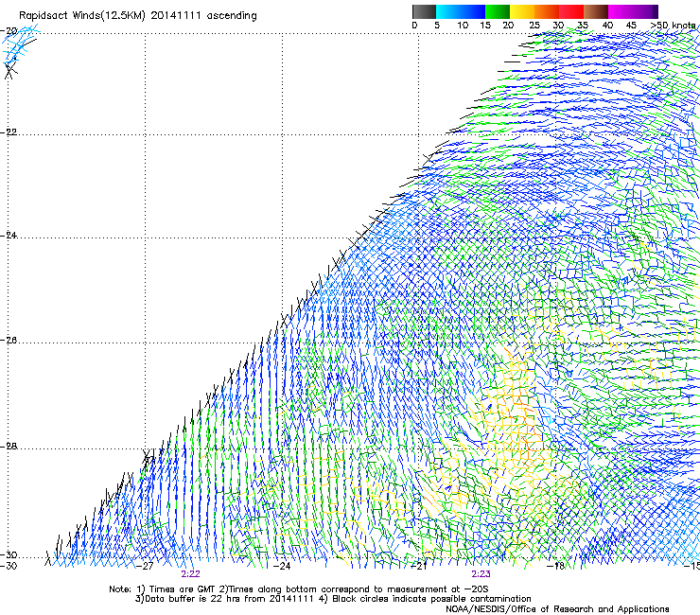The height and width of the screenshot is (615, 700).
Task: Click legend tick label 25
Action: click(x=534, y=25)
